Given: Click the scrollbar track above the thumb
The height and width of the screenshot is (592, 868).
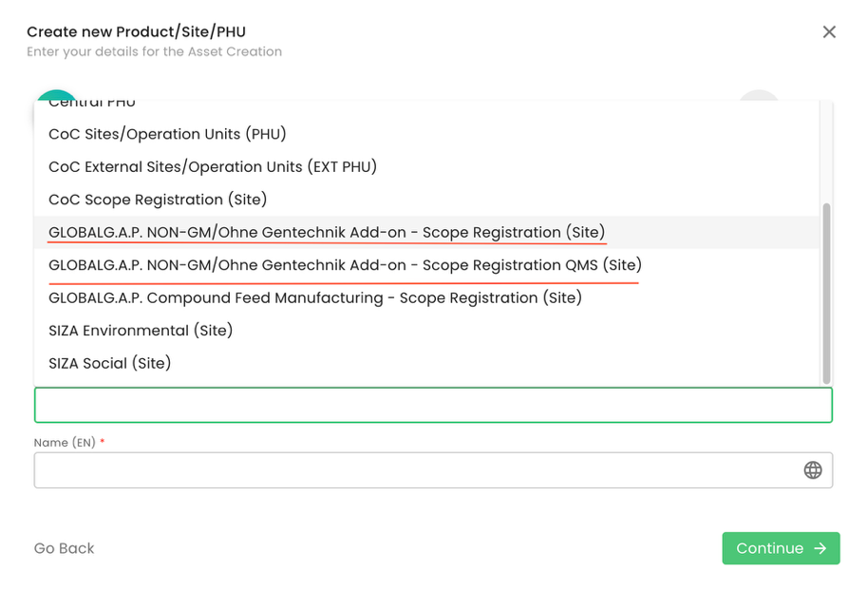Looking at the screenshot, I should 826,152.
